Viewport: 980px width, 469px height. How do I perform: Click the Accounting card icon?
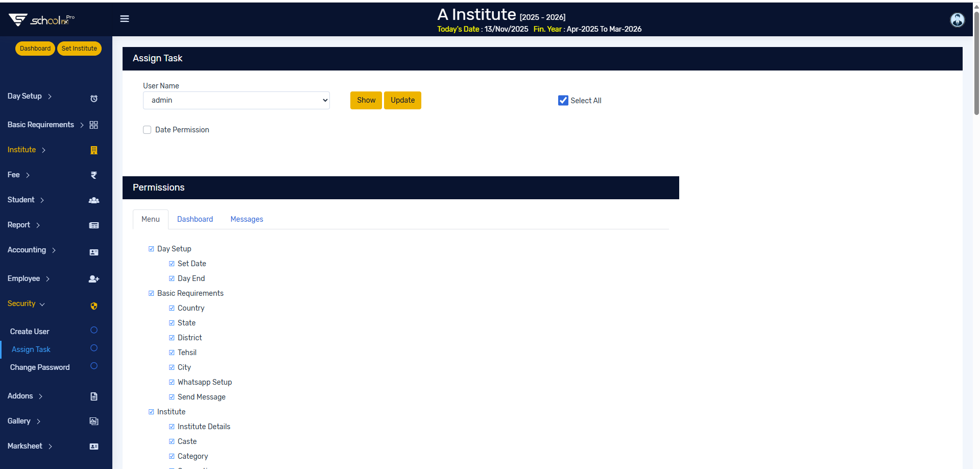tap(94, 252)
